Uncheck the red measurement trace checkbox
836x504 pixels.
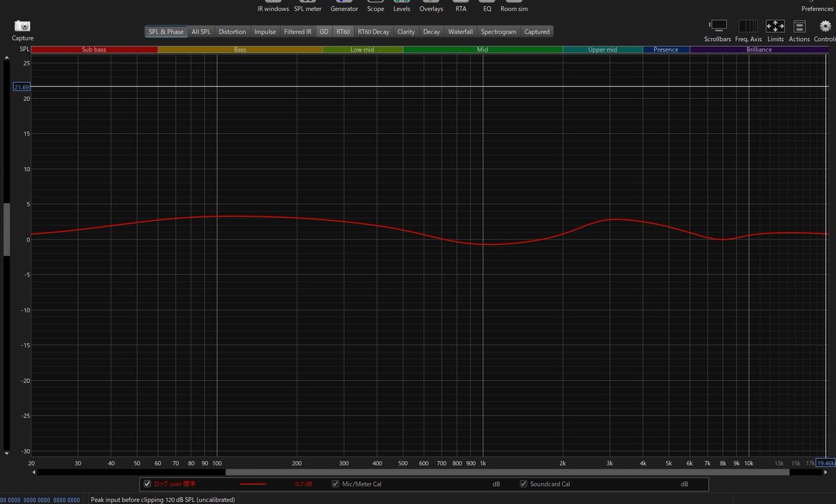[147, 484]
